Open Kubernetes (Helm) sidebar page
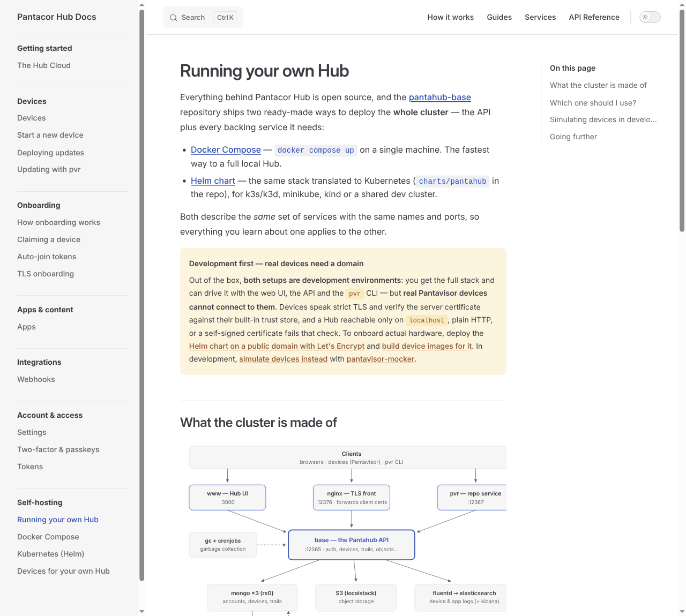 (51, 554)
